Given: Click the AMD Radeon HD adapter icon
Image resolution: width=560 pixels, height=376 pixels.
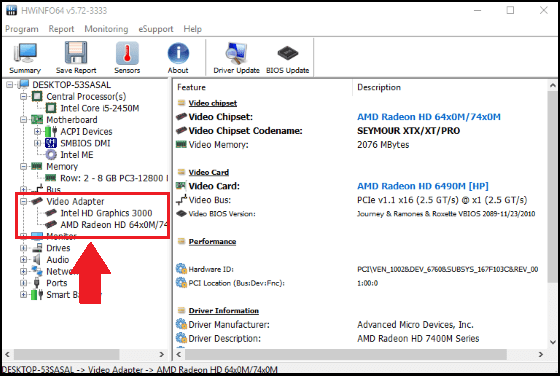Looking at the screenshot, I should click(51, 225).
